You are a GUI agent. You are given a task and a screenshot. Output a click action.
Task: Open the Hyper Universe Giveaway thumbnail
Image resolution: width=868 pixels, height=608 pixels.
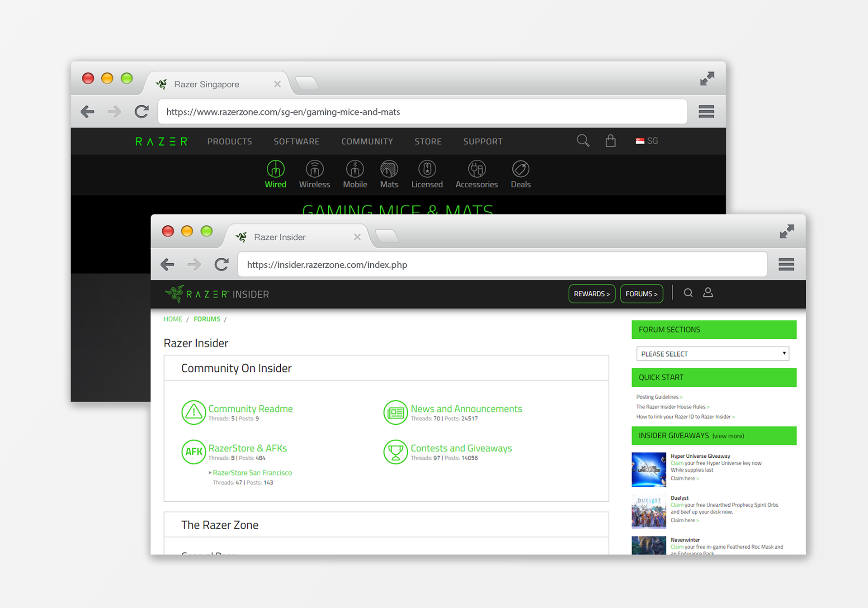tap(649, 470)
